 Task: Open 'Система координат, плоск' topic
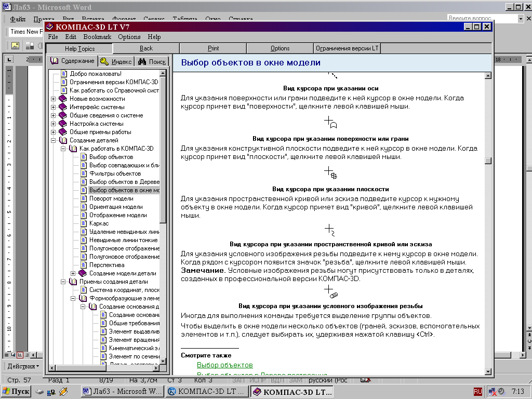[x=124, y=290]
